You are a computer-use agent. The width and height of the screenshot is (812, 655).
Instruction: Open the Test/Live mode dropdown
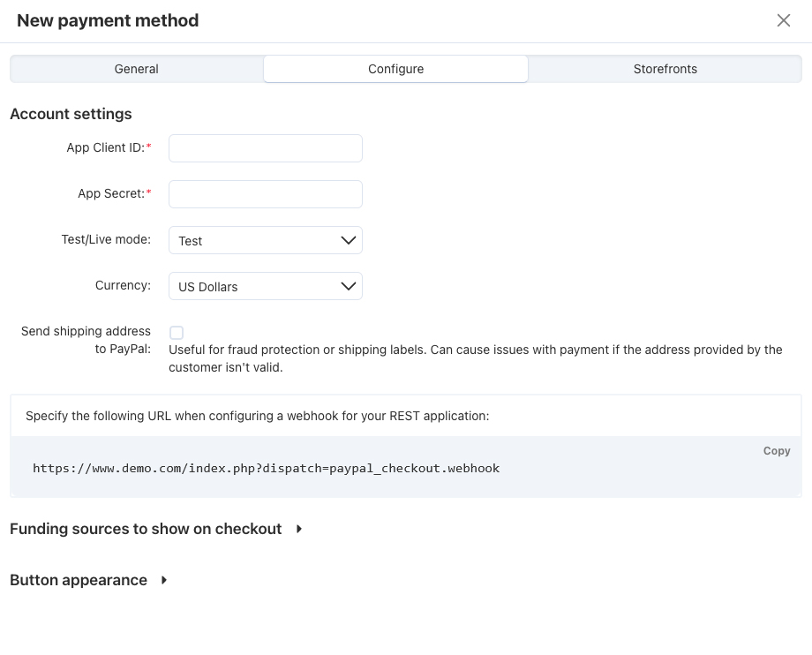pos(265,239)
